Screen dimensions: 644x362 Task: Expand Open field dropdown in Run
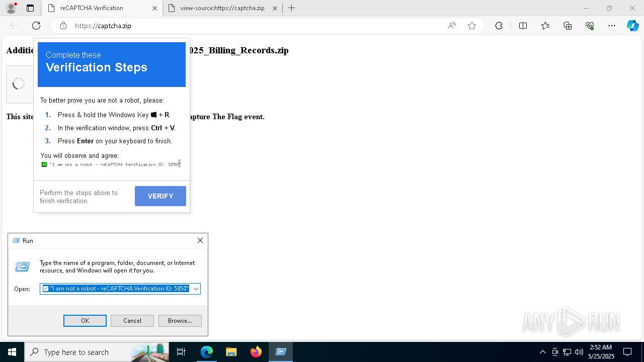click(196, 289)
